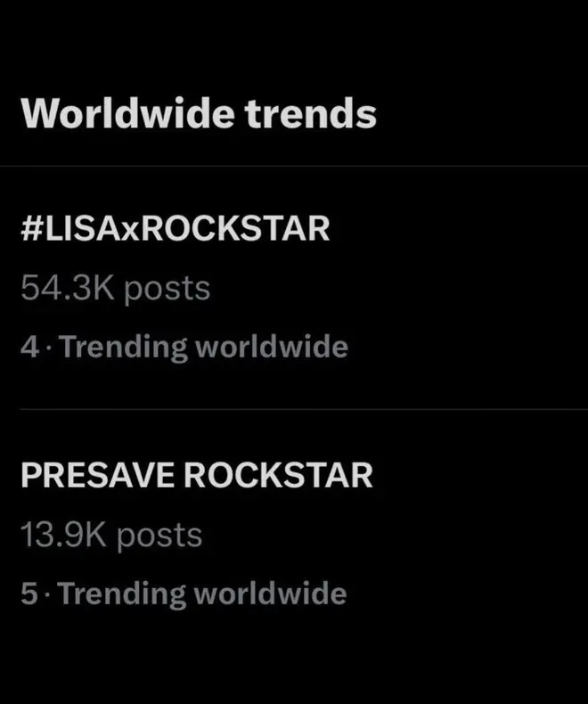Click the word ROCKSTAR in PRESAVE ROCKSTAR
This screenshot has height=704, width=588.
pos(278,476)
